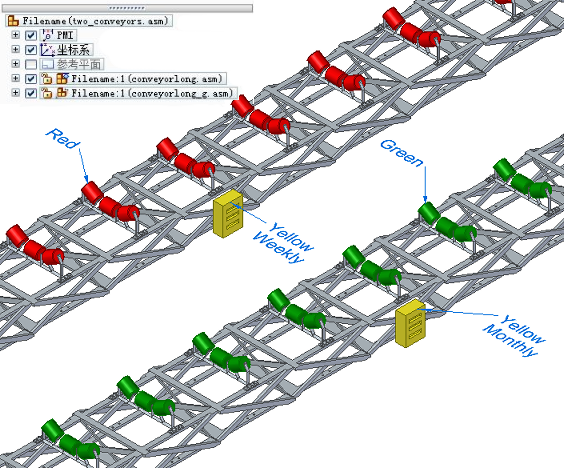Click the PathFinder panel grip bar
Viewport: 564px width, 468px height.
click(127, 8)
